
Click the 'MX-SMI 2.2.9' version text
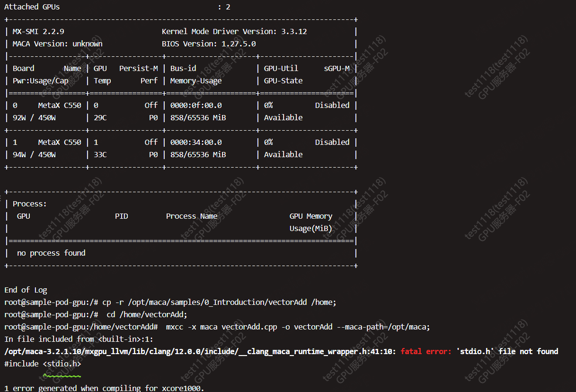click(38, 32)
